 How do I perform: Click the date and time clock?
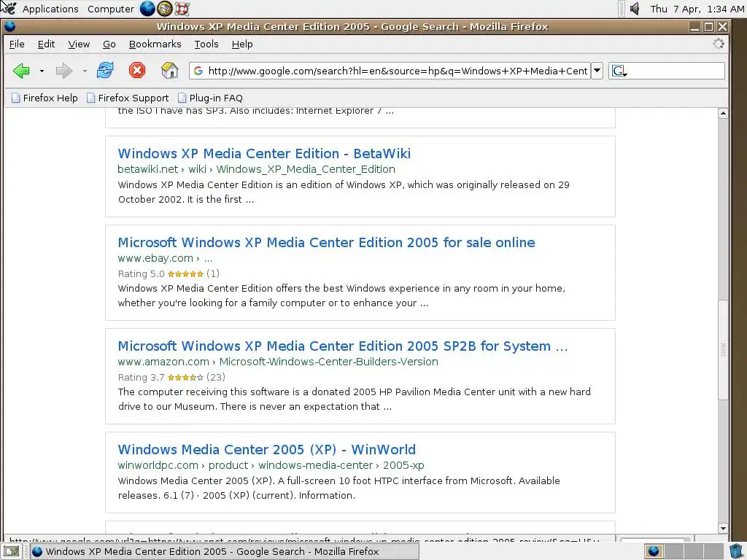point(697,9)
